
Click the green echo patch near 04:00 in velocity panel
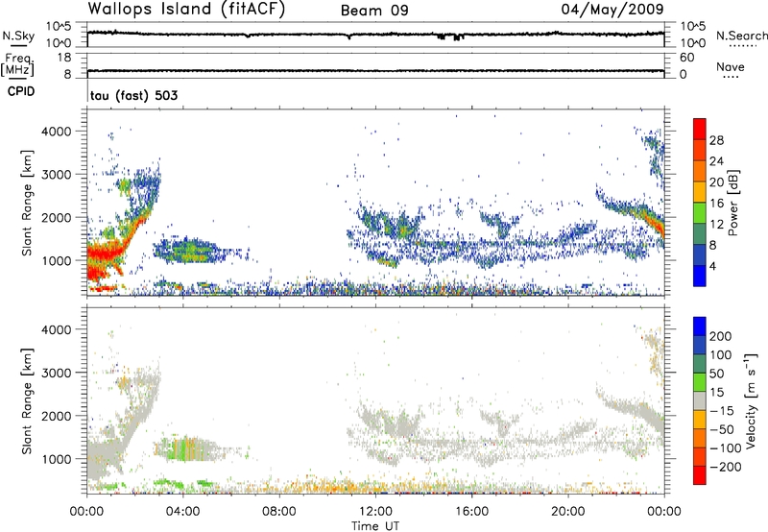point(184,448)
